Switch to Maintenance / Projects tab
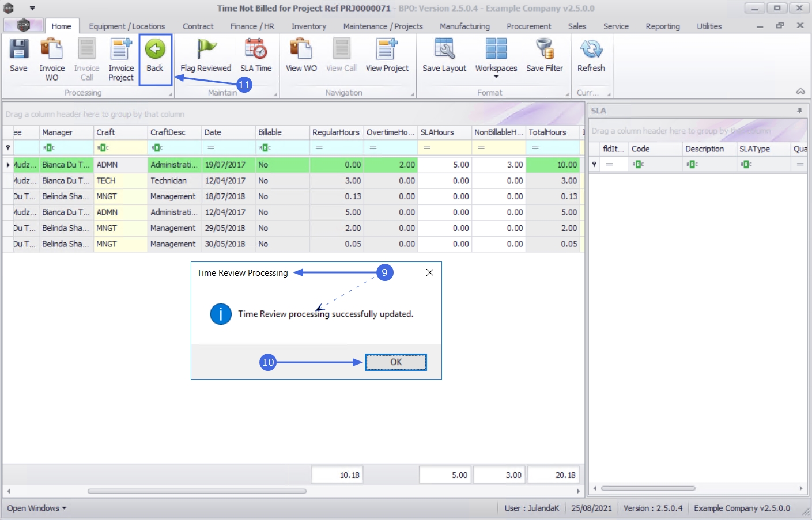 click(383, 26)
